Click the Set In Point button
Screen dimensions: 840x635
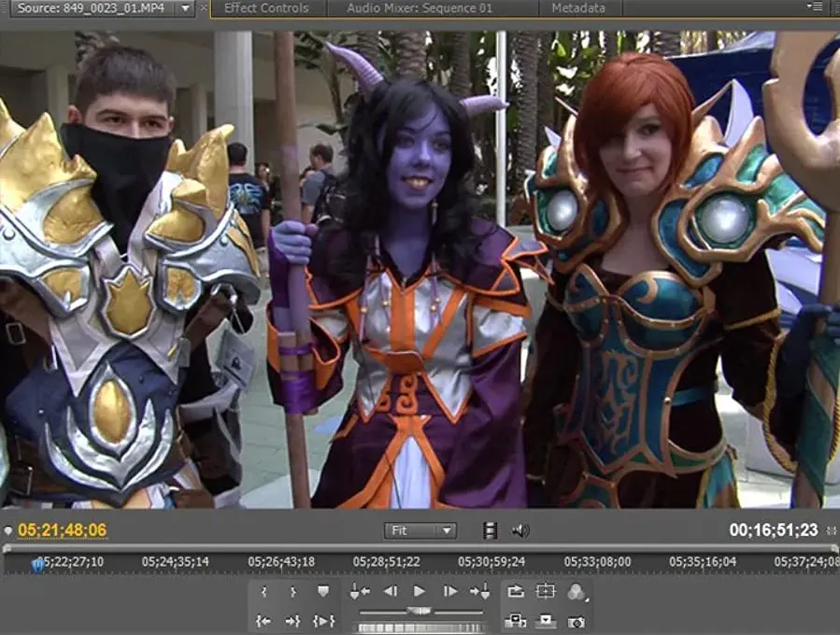pyautogui.click(x=263, y=592)
